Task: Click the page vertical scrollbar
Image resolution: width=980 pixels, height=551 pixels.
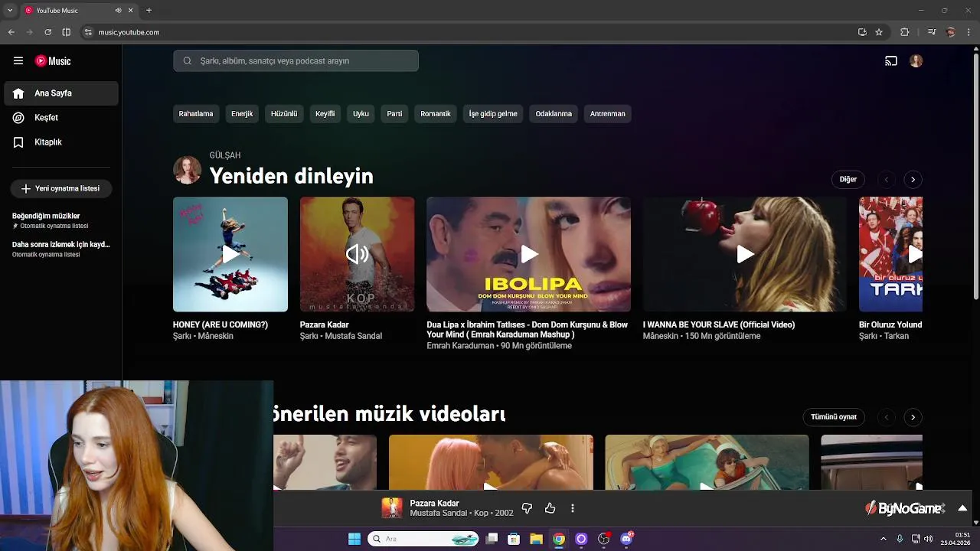Action: click(x=975, y=176)
